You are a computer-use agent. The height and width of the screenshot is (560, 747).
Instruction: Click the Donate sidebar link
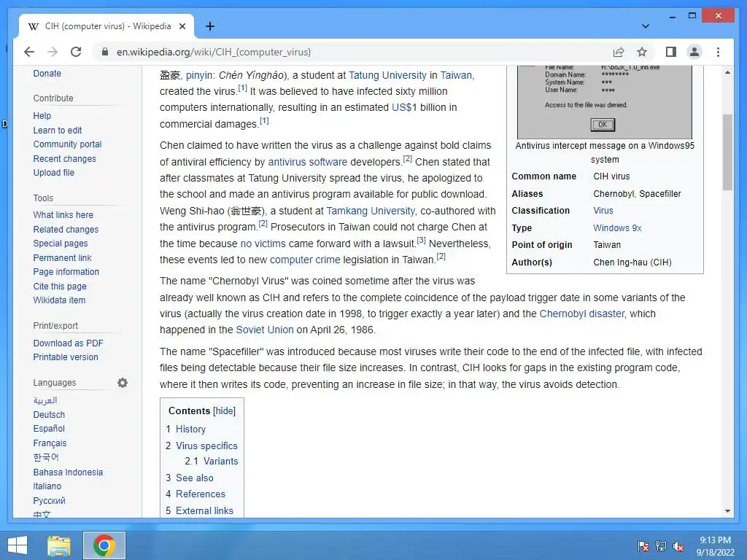pyautogui.click(x=47, y=74)
